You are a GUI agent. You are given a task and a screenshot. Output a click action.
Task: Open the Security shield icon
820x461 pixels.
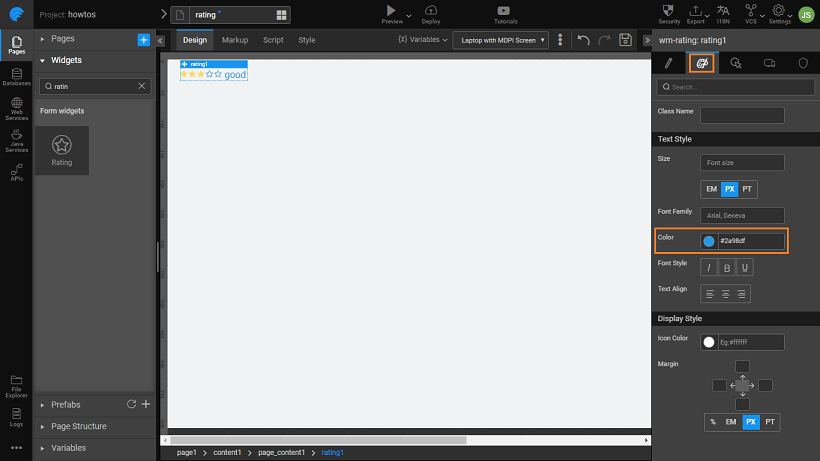(670, 11)
